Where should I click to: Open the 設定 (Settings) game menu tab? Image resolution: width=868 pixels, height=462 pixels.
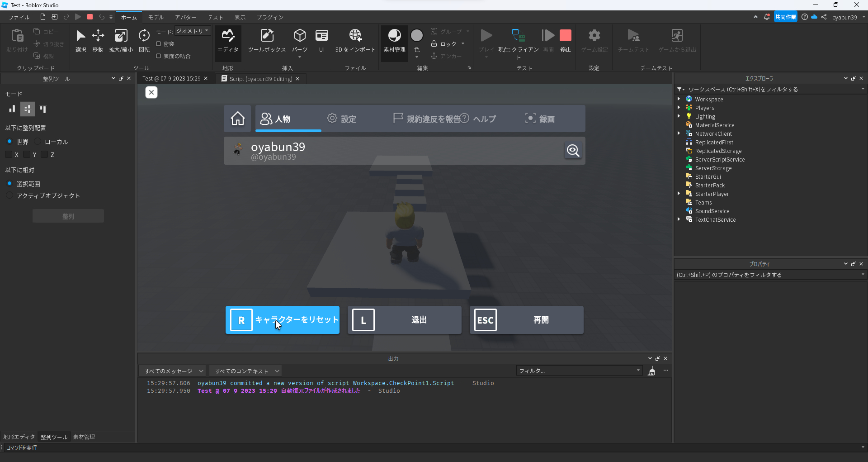[x=342, y=119]
